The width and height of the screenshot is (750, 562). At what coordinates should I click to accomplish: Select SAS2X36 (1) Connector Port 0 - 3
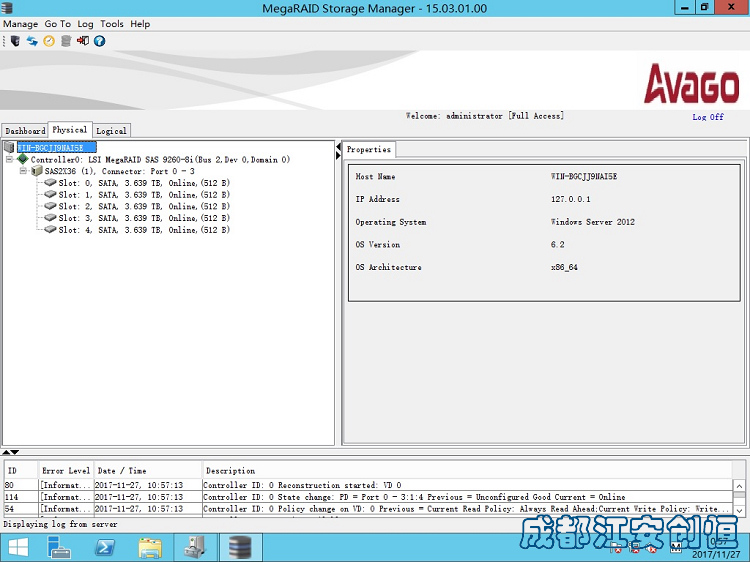[120, 171]
